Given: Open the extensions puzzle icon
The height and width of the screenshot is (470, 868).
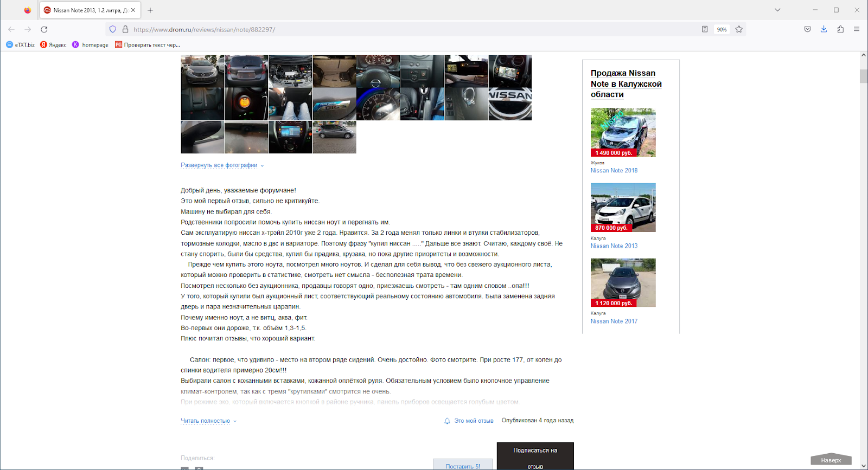Looking at the screenshot, I should pyautogui.click(x=840, y=29).
